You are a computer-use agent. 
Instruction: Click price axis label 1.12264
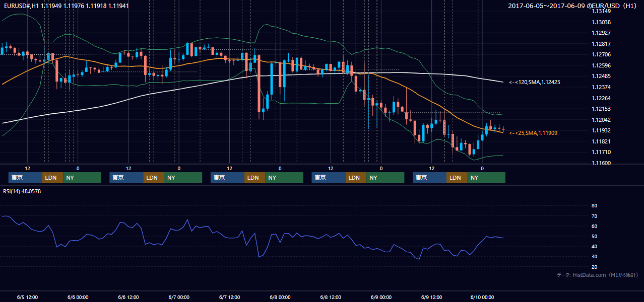tap(601, 98)
